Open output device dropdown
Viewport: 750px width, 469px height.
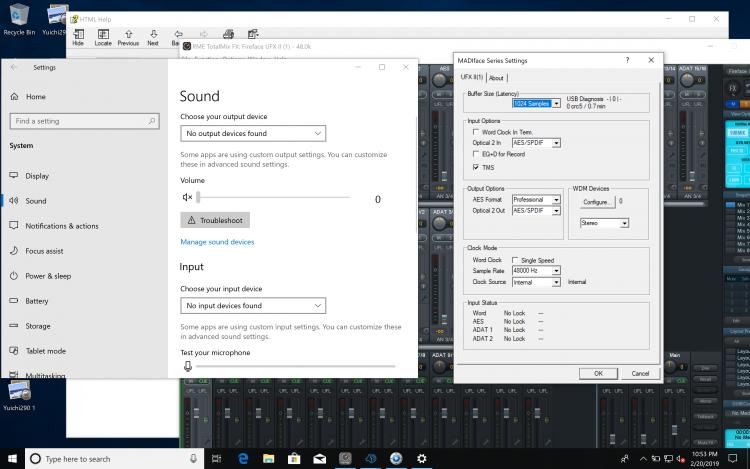(x=253, y=133)
